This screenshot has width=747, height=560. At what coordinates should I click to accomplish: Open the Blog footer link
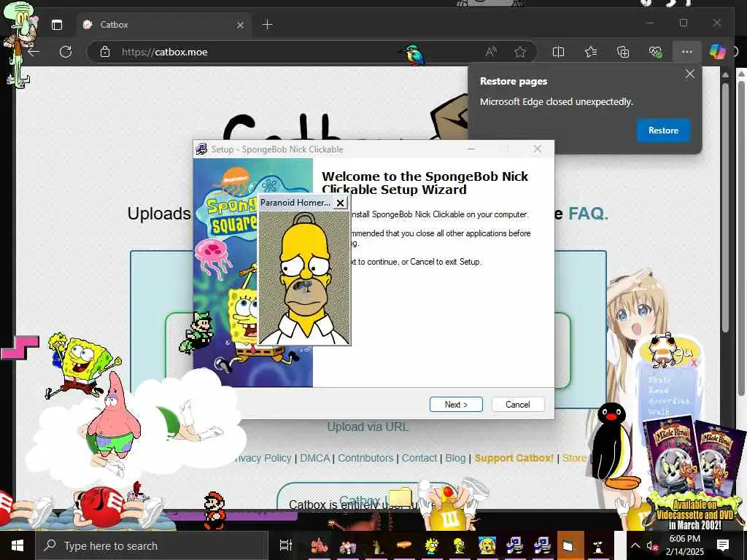pos(455,458)
